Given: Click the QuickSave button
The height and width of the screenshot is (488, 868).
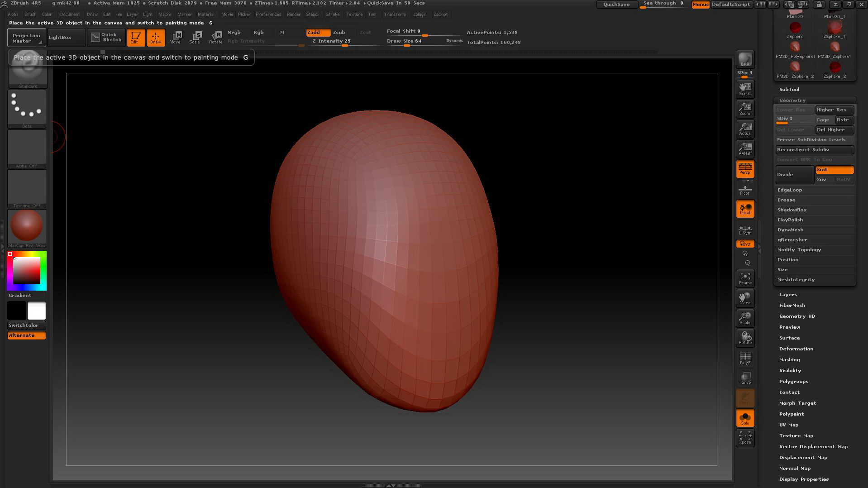Looking at the screenshot, I should pyautogui.click(x=616, y=4).
